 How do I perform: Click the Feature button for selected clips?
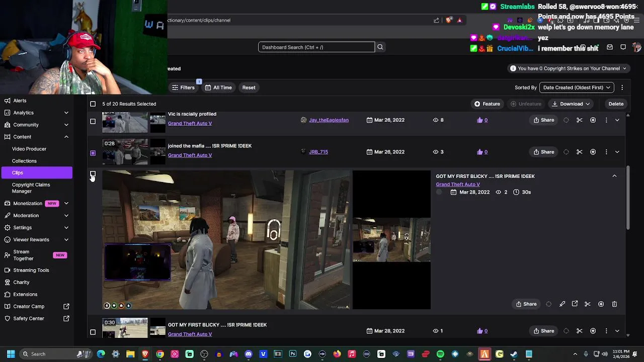tap(487, 104)
